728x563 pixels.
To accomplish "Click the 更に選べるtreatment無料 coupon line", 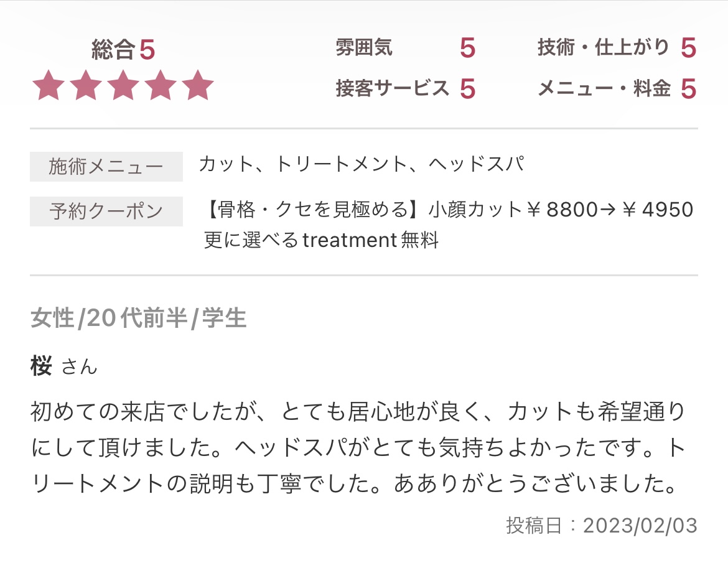I will pos(321,240).
